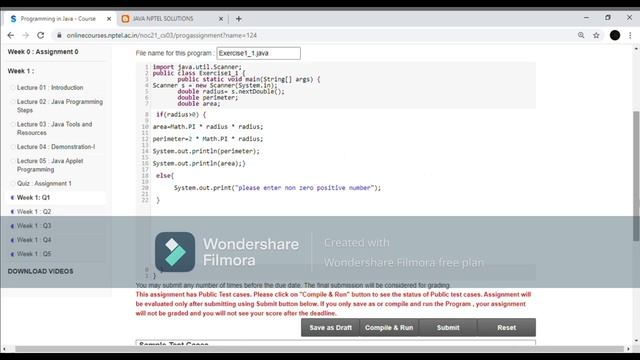The height and width of the screenshot is (360, 640).
Task: Click the 'please enter non zero positive number' string
Action: 304,188
